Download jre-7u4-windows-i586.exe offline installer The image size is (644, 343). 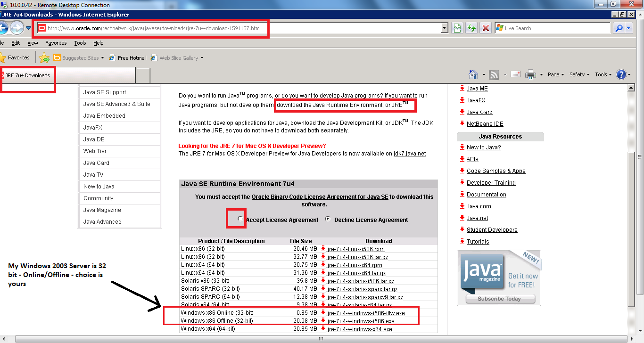(361, 321)
